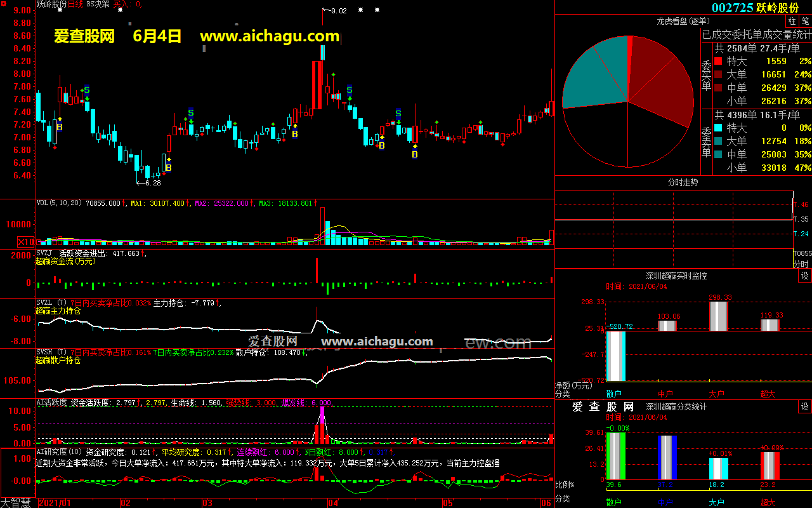812x508 pixels.
Task: Click the VOL(5,10,20) indicator title
Action: point(60,203)
